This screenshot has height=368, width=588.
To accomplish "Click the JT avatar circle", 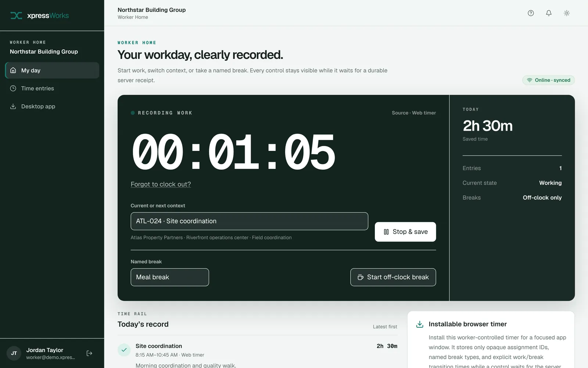I will pyautogui.click(x=14, y=353).
